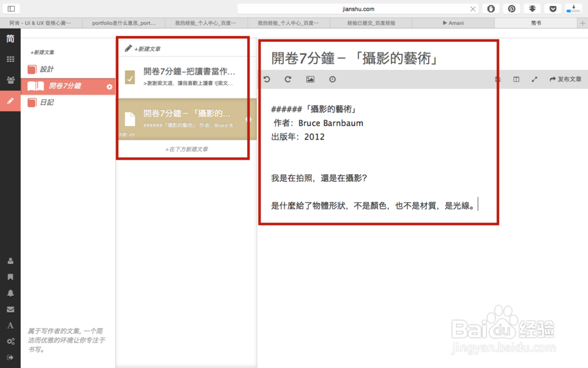This screenshot has width=588, height=368.
Task: Click the redo icon in editor toolbar
Action: (x=288, y=79)
